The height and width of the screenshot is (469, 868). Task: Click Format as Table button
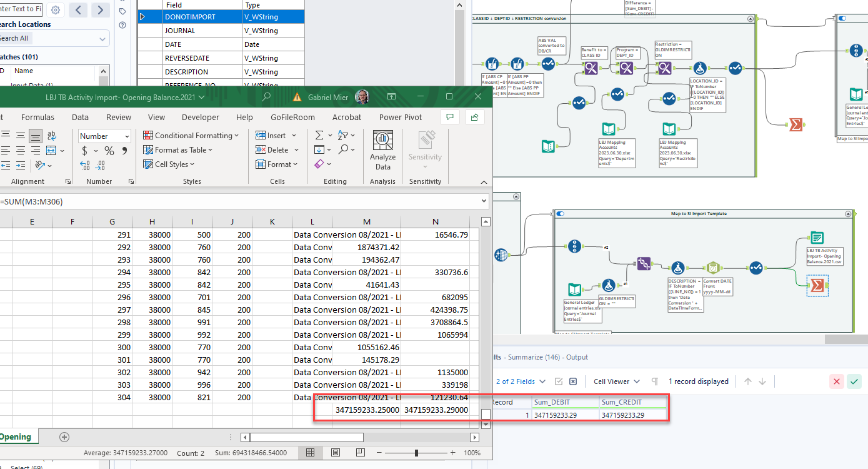click(179, 150)
